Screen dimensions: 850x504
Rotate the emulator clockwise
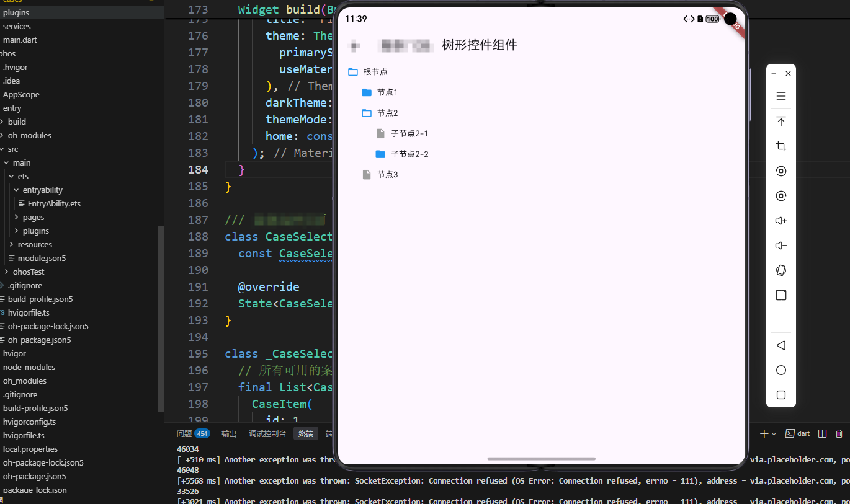[781, 195]
